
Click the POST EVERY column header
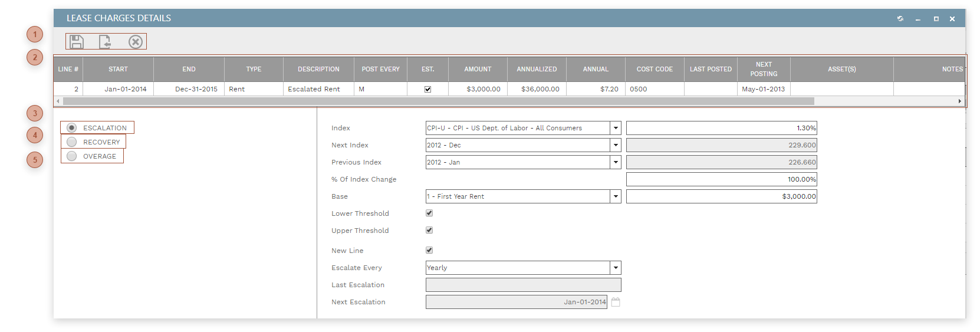(x=380, y=69)
